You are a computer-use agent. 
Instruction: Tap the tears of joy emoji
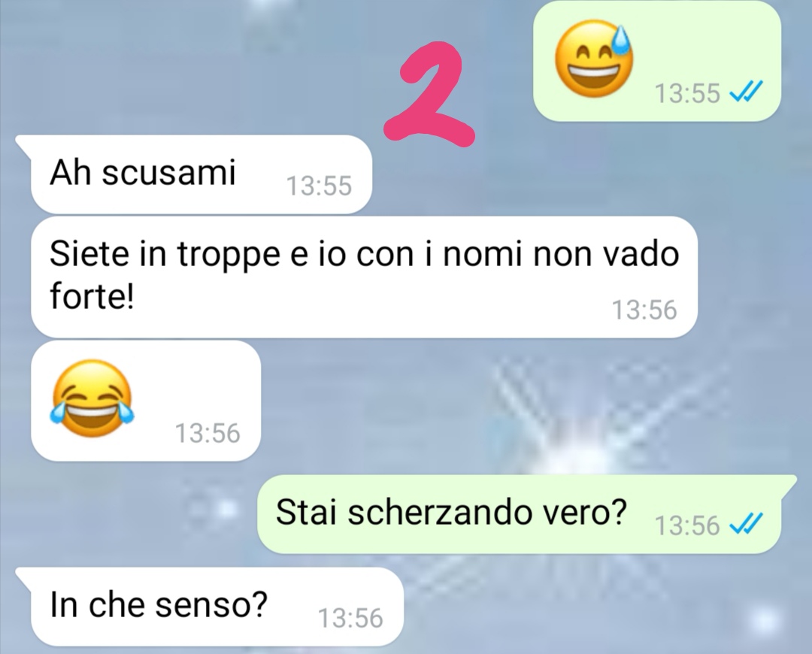click(92, 398)
